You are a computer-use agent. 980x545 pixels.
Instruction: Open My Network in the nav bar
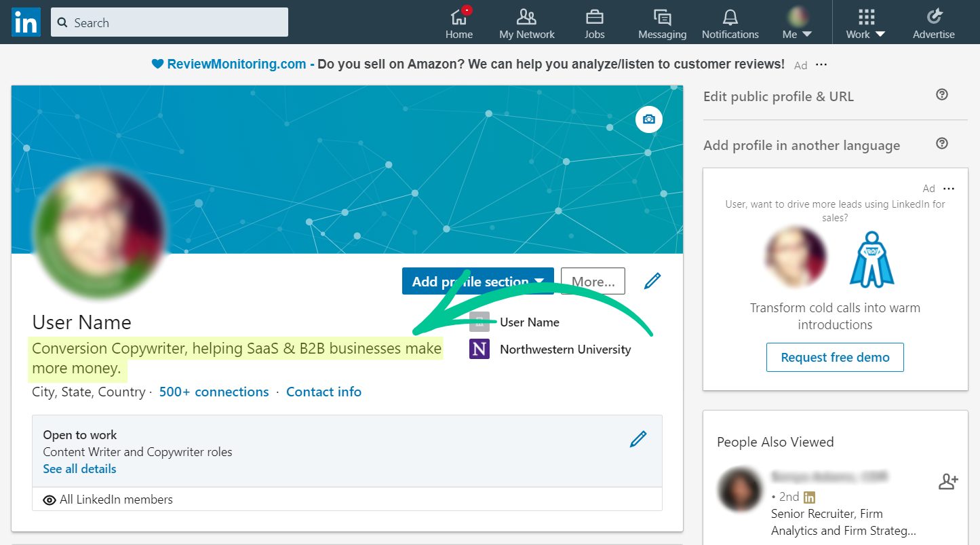tap(527, 23)
